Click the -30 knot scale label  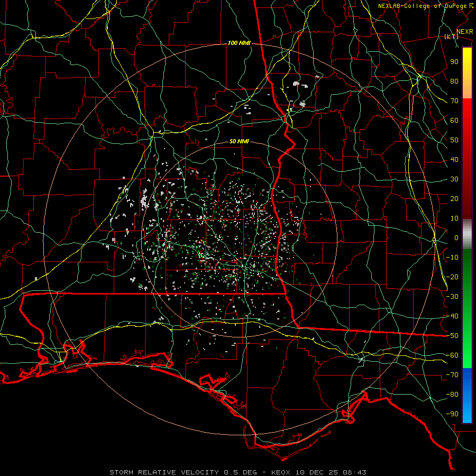452,297
